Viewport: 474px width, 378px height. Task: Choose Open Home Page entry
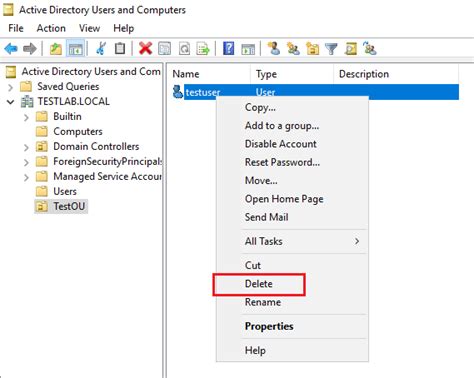point(284,199)
